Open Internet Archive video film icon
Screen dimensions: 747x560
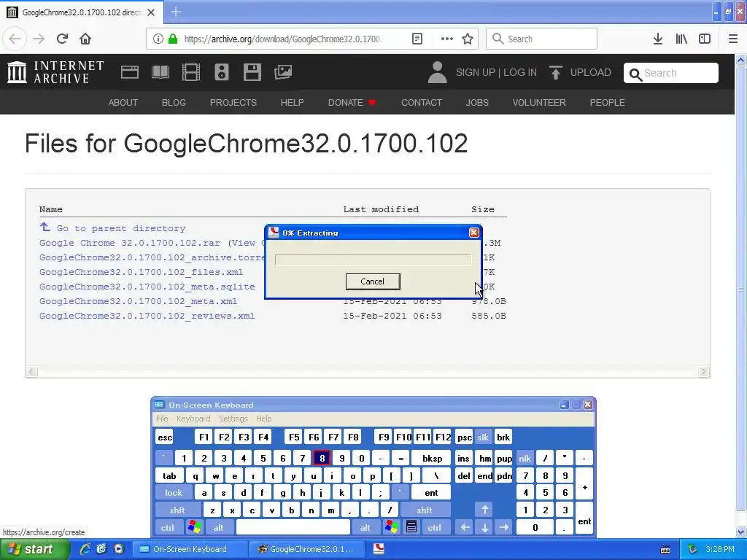pos(191,72)
